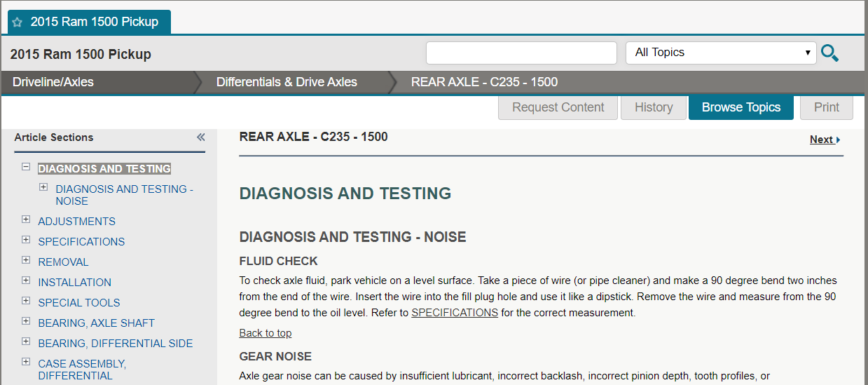868x385 pixels.
Task: Expand the REMOVAL section plus icon
Action: click(x=26, y=260)
